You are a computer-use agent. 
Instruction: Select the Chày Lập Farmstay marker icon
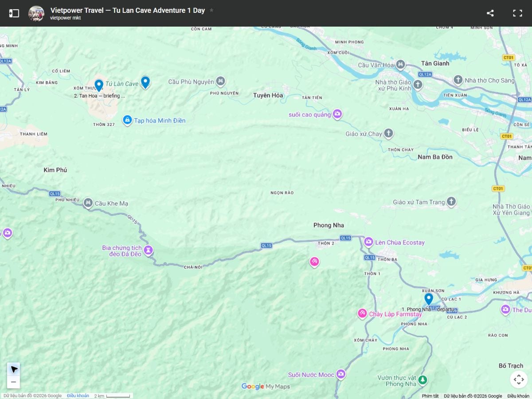point(362,314)
